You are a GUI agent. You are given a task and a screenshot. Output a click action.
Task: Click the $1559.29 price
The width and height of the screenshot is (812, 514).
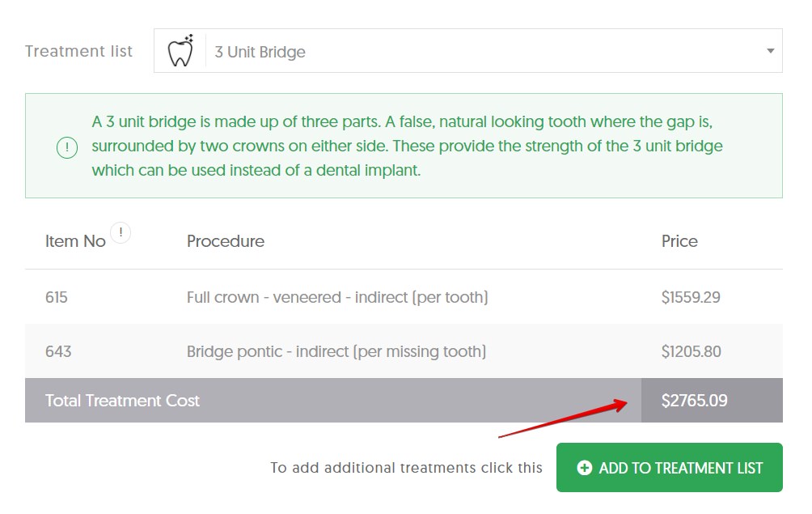click(691, 297)
